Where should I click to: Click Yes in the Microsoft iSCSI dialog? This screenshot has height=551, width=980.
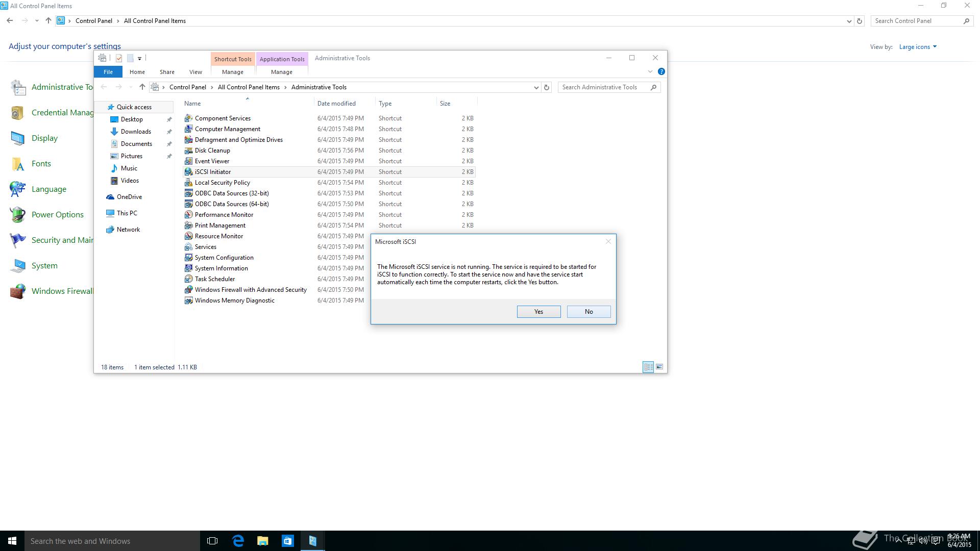pos(538,312)
